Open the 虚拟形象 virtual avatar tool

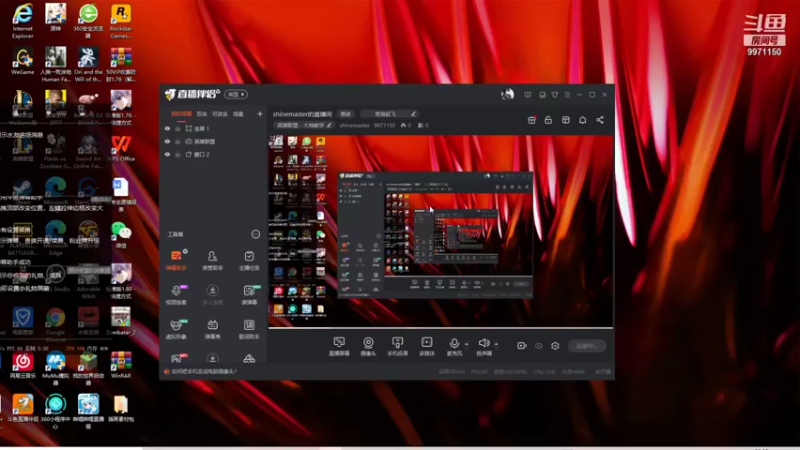(x=176, y=329)
